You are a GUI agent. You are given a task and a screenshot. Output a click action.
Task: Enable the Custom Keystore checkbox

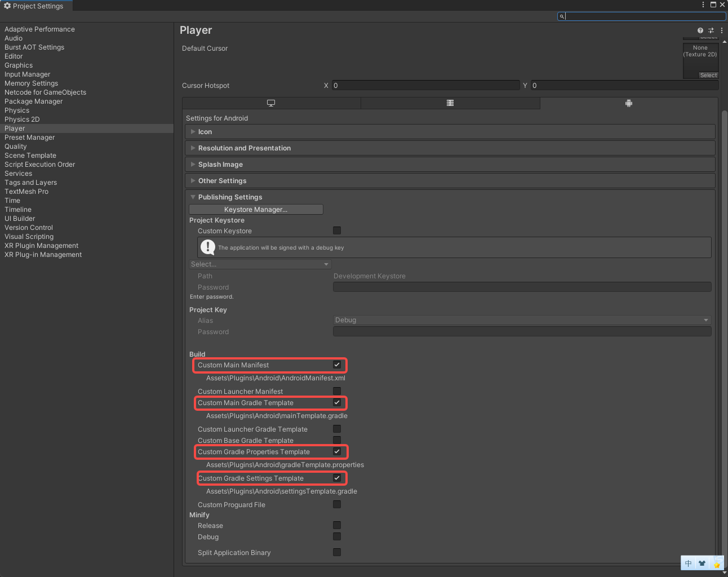(x=337, y=230)
